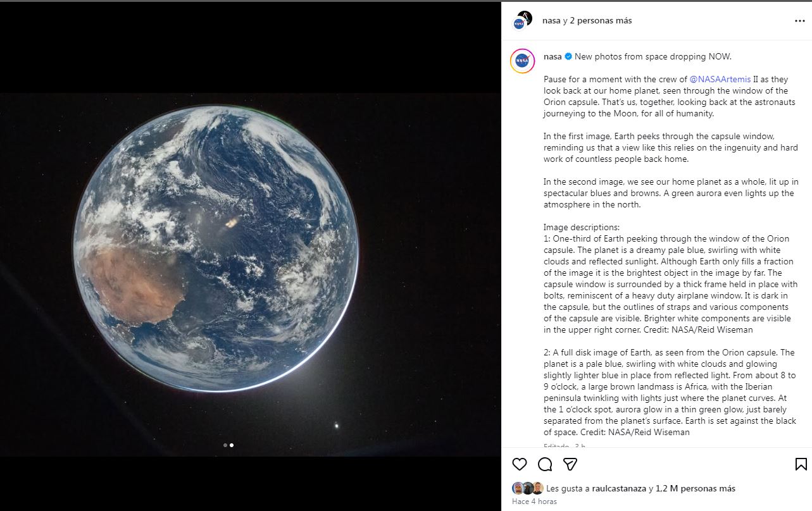Open the three-dot more options menu
This screenshot has height=511, width=812.
click(800, 21)
